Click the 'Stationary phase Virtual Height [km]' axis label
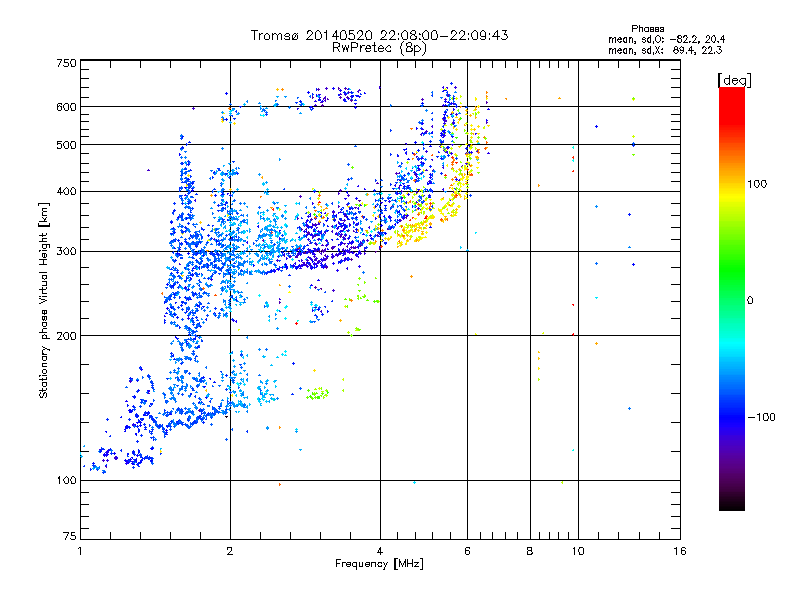 (44, 300)
